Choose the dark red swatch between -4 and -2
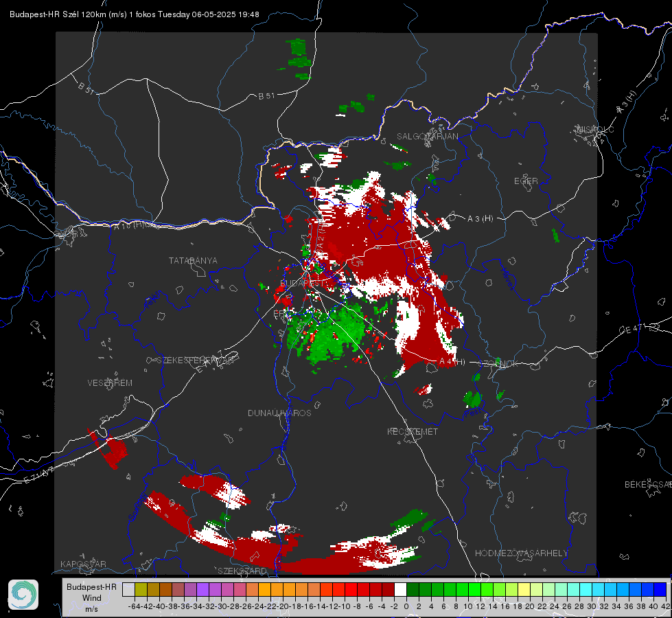The height and width of the screenshot is (618, 672). 388,589
